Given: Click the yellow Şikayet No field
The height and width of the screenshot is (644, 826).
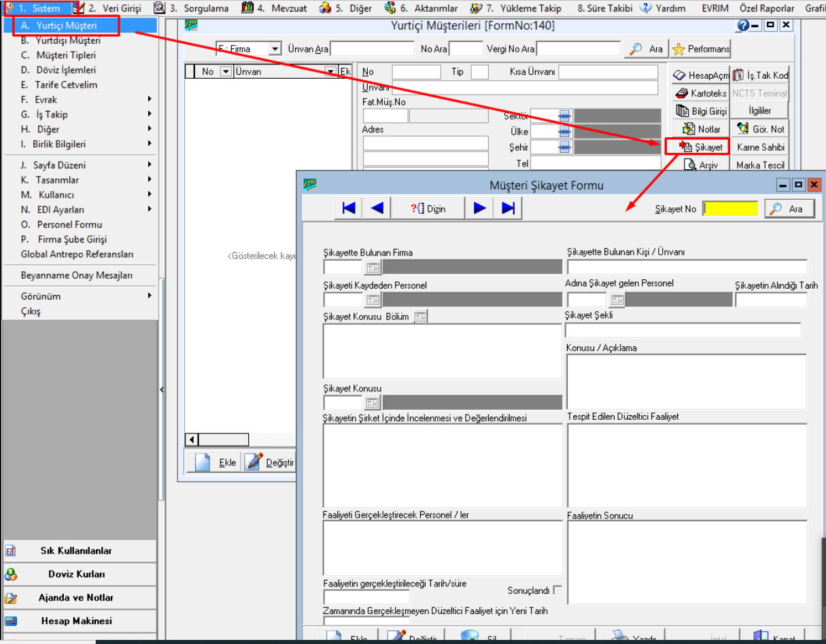Looking at the screenshot, I should [730, 209].
